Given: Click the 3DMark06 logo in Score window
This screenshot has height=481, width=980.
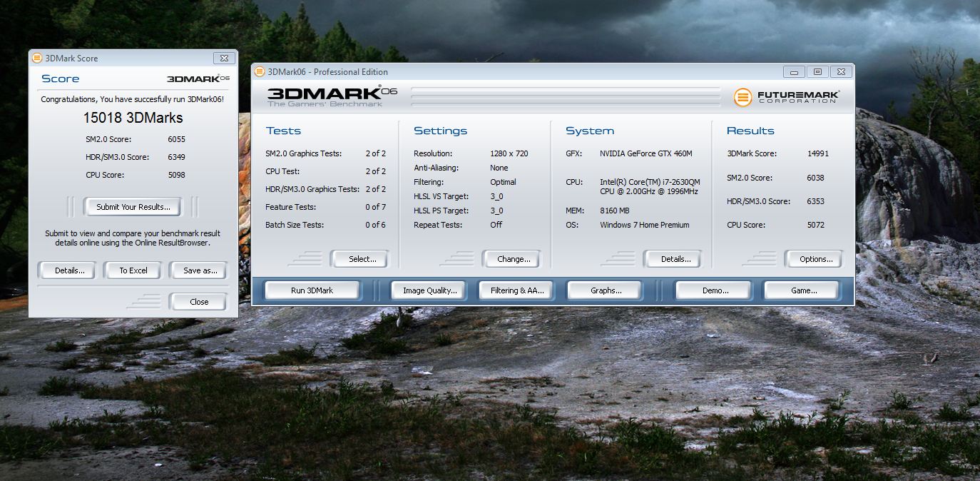Looking at the screenshot, I should coord(198,79).
